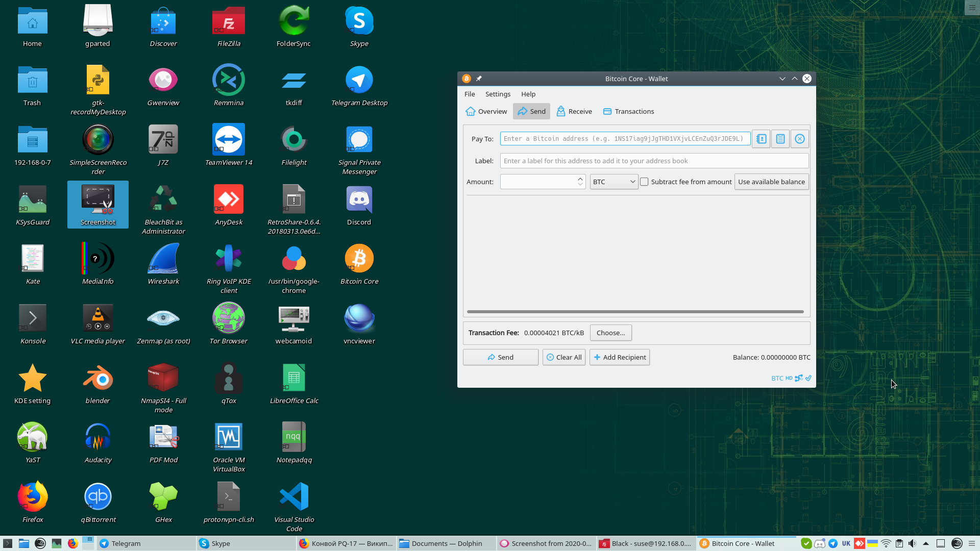980x551 pixels.
Task: Click the sync checkmark status icon
Action: [x=808, y=378]
